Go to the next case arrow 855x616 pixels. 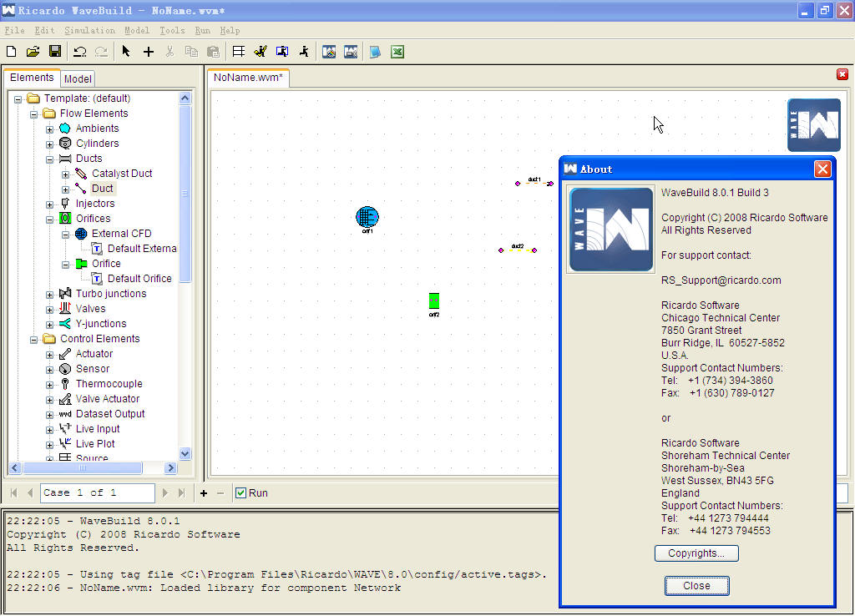point(164,493)
